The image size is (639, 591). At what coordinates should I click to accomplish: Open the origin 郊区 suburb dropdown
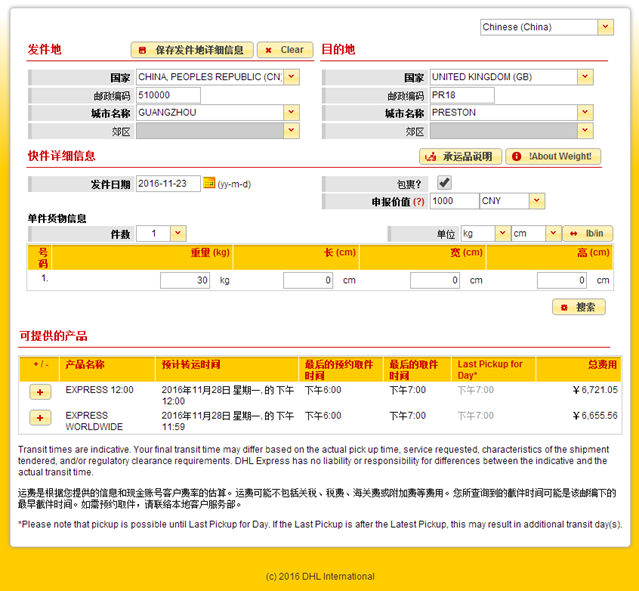tap(291, 131)
